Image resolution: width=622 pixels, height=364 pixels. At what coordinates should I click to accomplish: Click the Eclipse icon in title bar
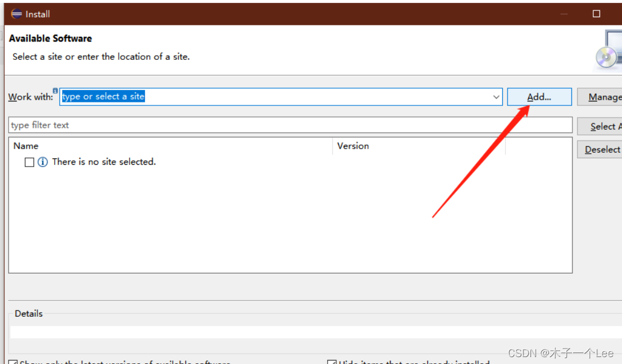tap(17, 14)
